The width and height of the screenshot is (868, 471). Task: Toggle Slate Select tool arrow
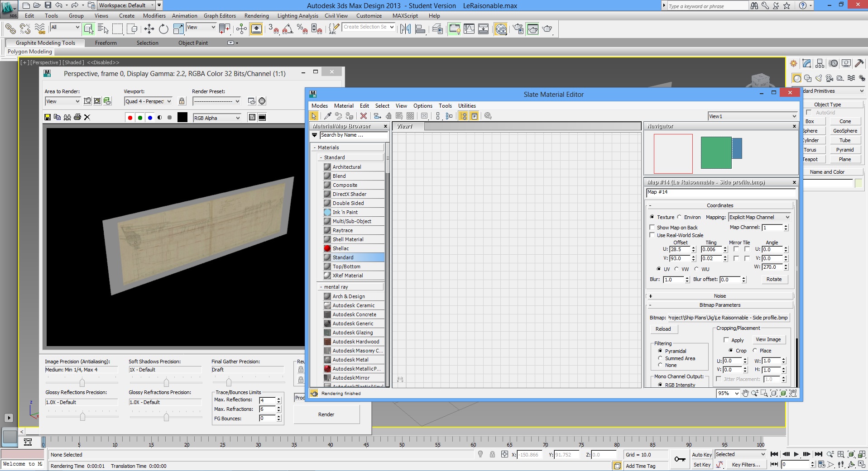[314, 116]
